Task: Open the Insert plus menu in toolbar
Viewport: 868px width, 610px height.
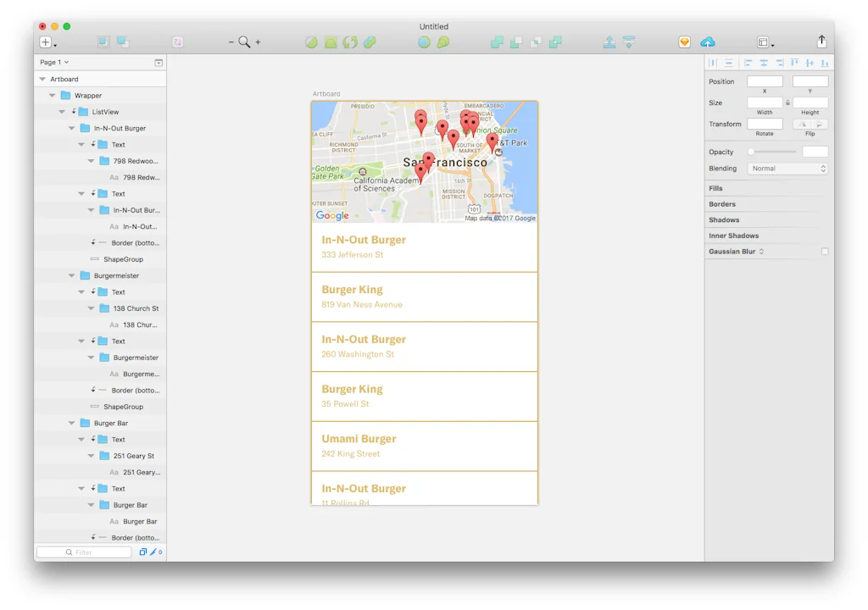Action: pos(47,42)
